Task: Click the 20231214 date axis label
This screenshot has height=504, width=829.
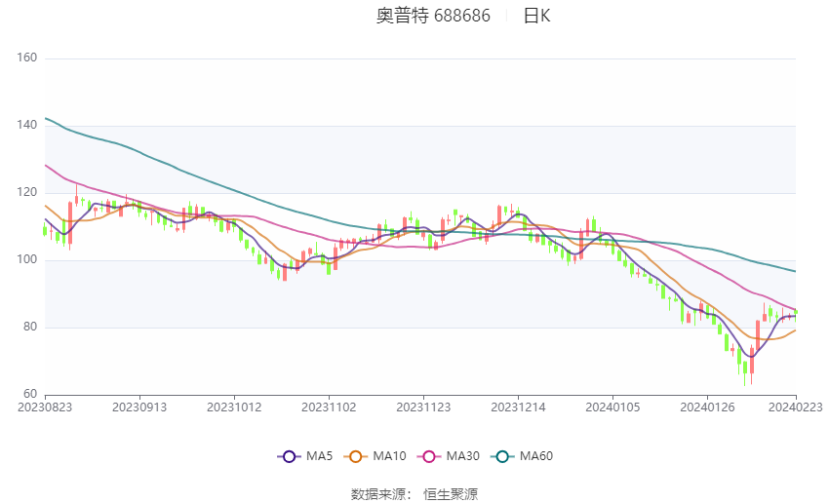Action: click(x=518, y=407)
